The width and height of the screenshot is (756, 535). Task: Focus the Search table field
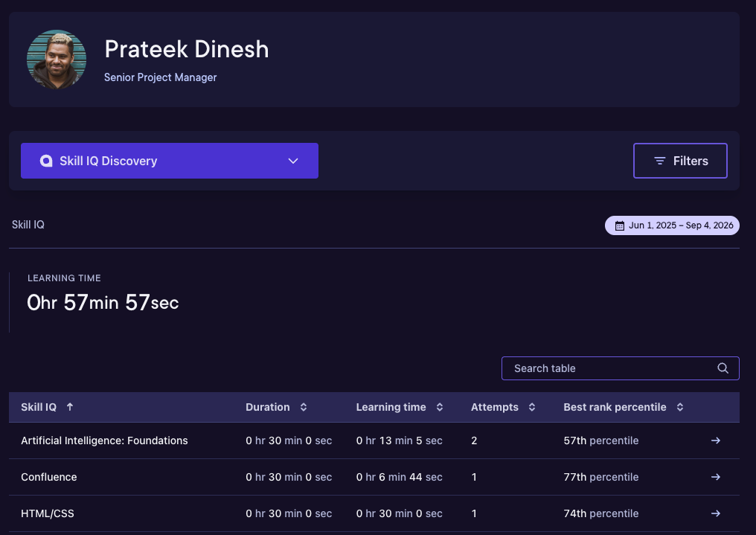pyautogui.click(x=620, y=368)
